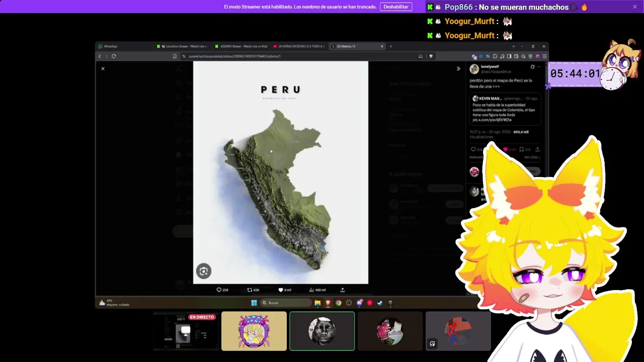Open OBS Studio from the taskbar
This screenshot has height=362, width=644.
349,303
